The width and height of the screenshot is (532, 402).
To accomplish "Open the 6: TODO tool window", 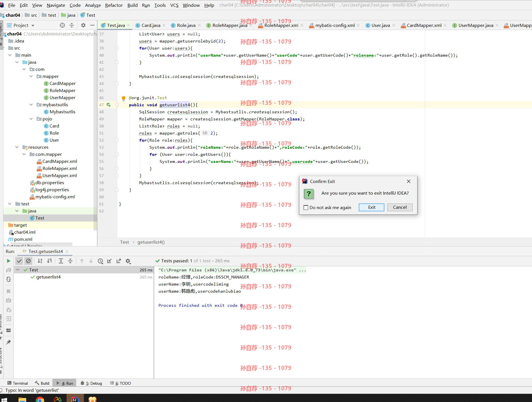I will point(120,383).
